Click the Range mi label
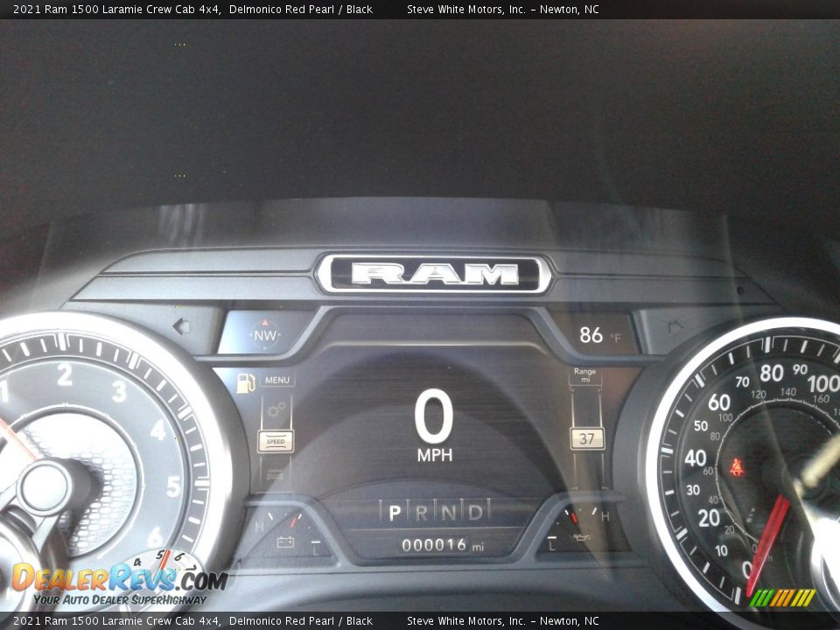 coord(585,375)
